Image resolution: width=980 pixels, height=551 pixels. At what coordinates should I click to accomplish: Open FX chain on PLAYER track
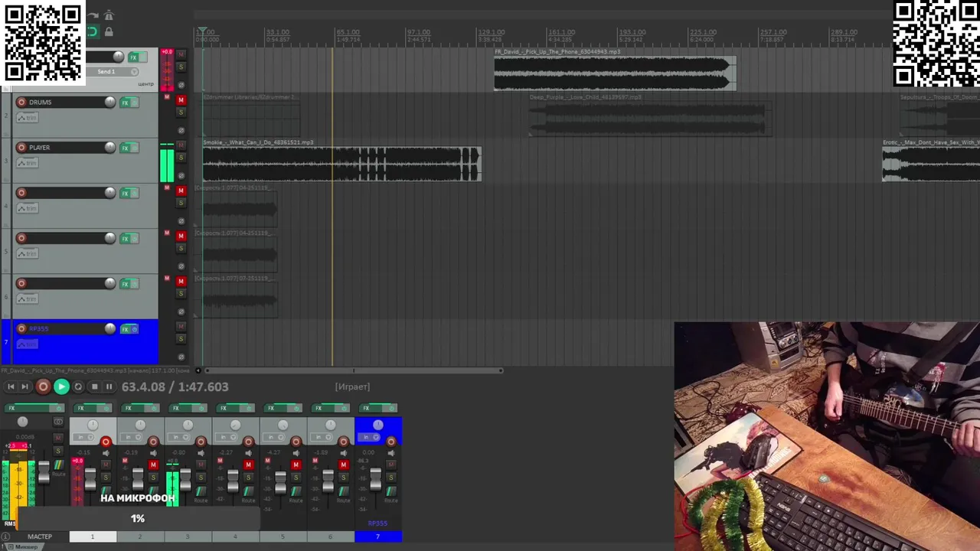click(126, 148)
